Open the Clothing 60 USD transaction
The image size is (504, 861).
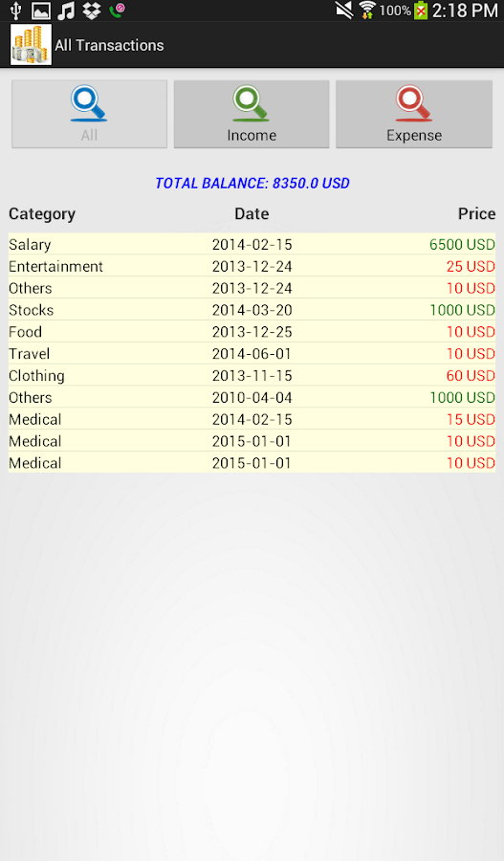252,376
